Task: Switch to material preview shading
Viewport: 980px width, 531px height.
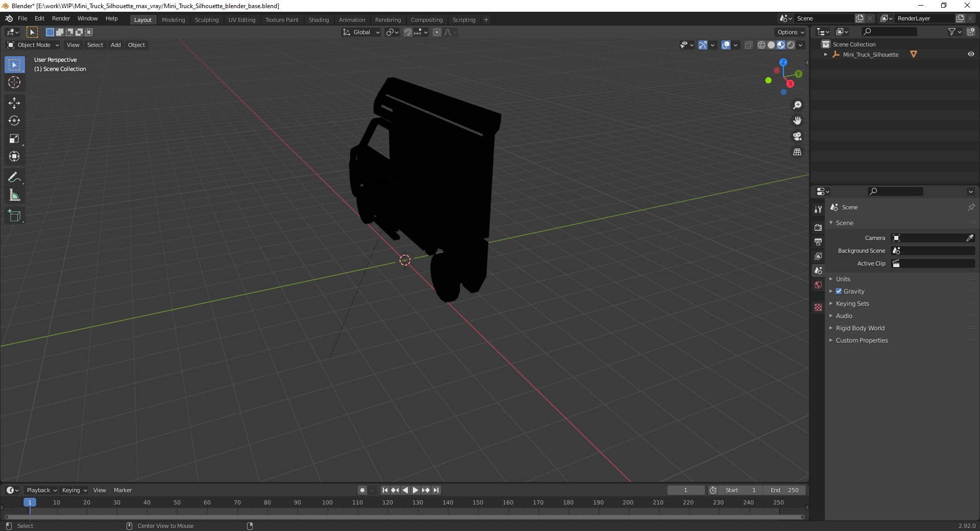Action: tap(781, 45)
